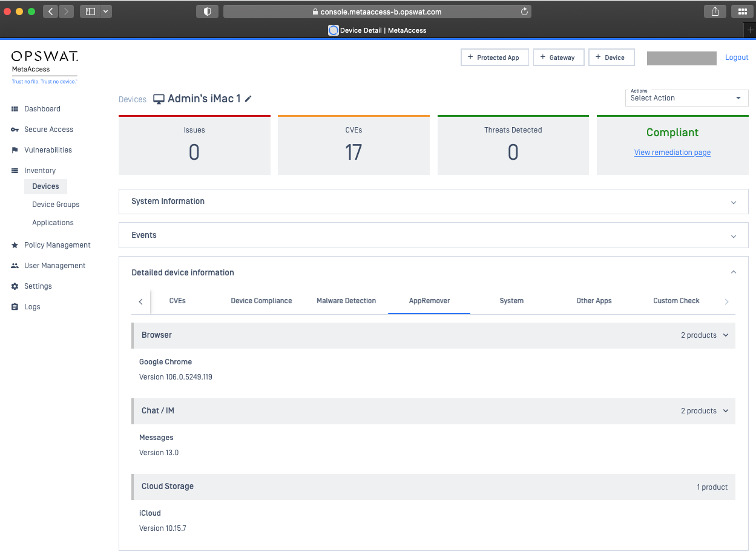The image size is (756, 552).
Task: Open Policy Management in the sidebar
Action: click(x=58, y=245)
